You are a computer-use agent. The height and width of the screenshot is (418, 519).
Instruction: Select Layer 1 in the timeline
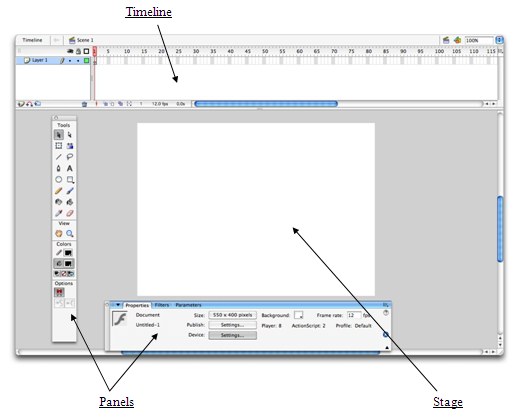(40, 60)
